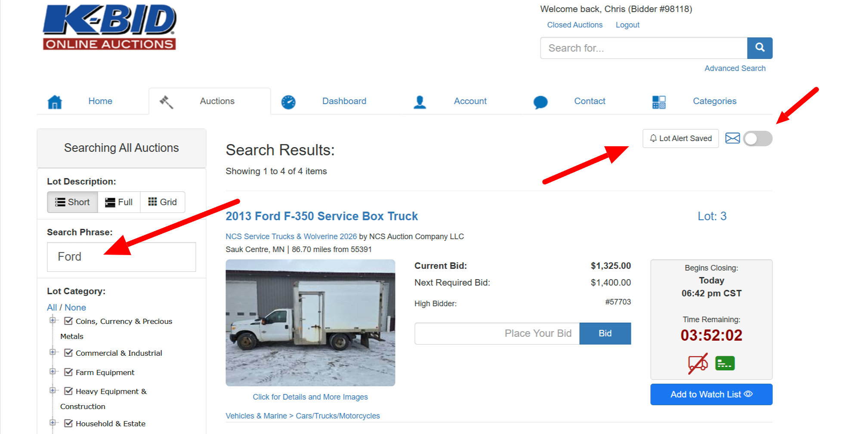Viewport: 868px width, 434px height.
Task: Click the box truck photo thumbnail
Action: (x=310, y=323)
